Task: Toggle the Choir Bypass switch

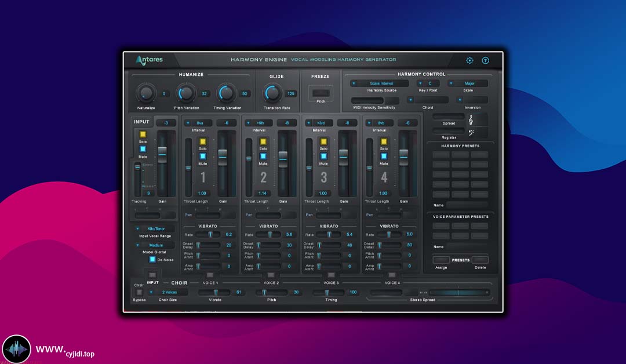Action: (139, 292)
